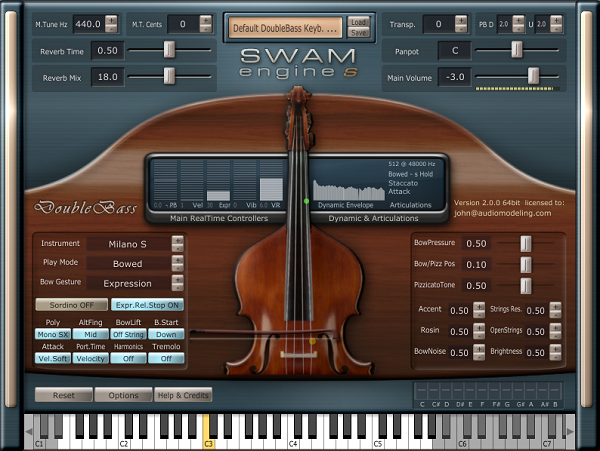Toggle Harmonics Off button
This screenshot has height=451, width=600.
click(128, 358)
